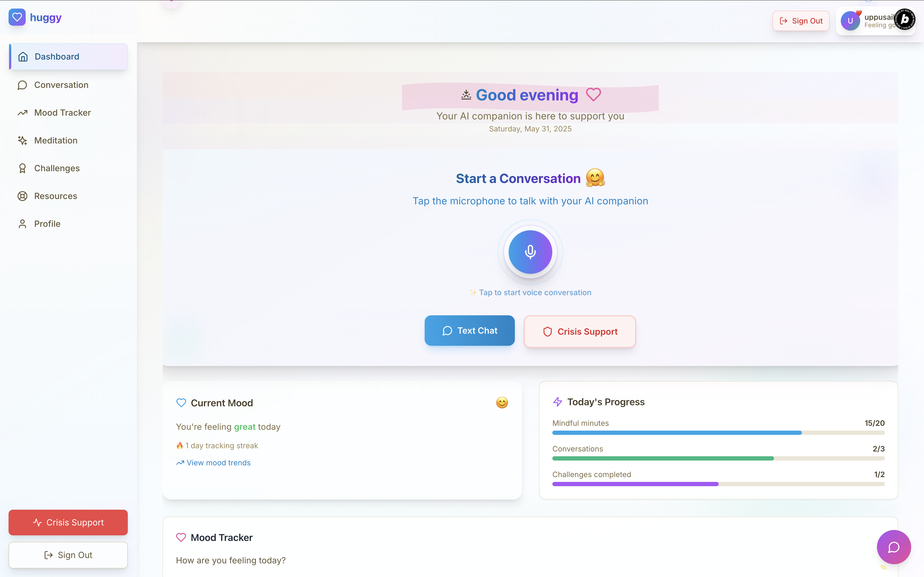Click the user avatar circle
Screen dimensions: 924x577
click(x=850, y=21)
